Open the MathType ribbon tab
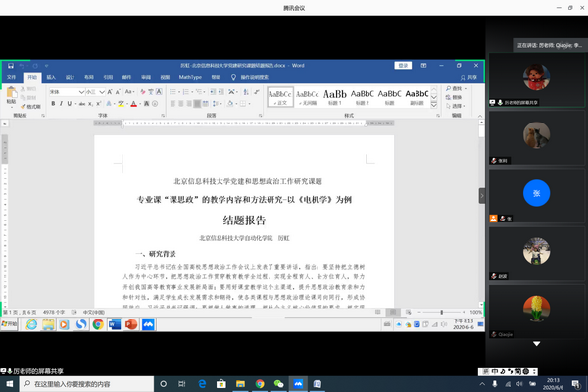 (191, 76)
